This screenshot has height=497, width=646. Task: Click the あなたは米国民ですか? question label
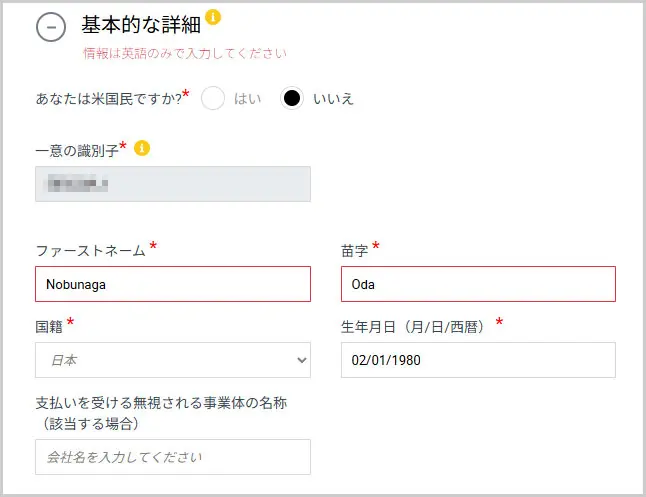[x=107, y=99]
